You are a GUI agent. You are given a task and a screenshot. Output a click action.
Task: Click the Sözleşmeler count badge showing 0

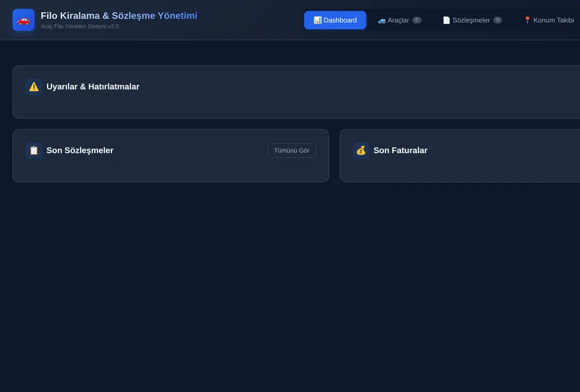[497, 20]
